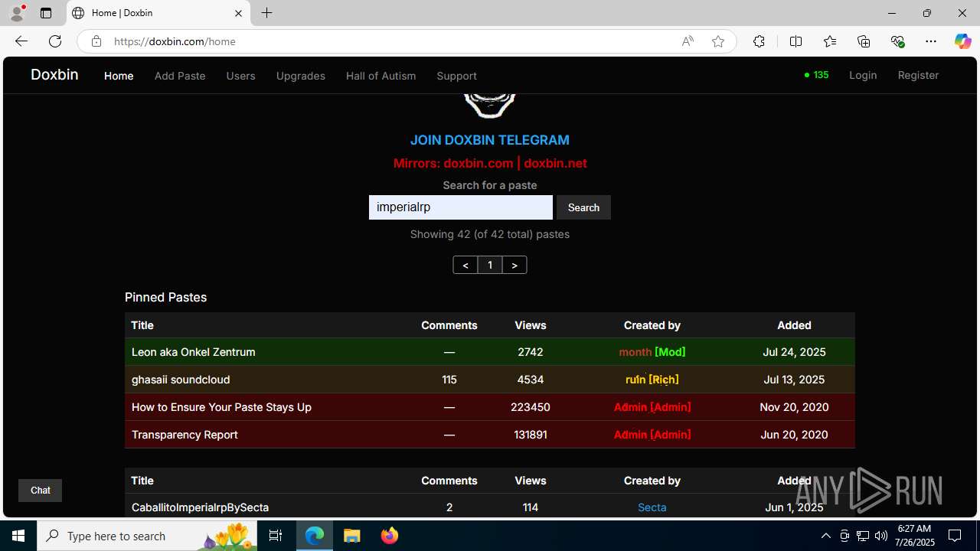Open user profile month [Mod]

pyautogui.click(x=652, y=352)
